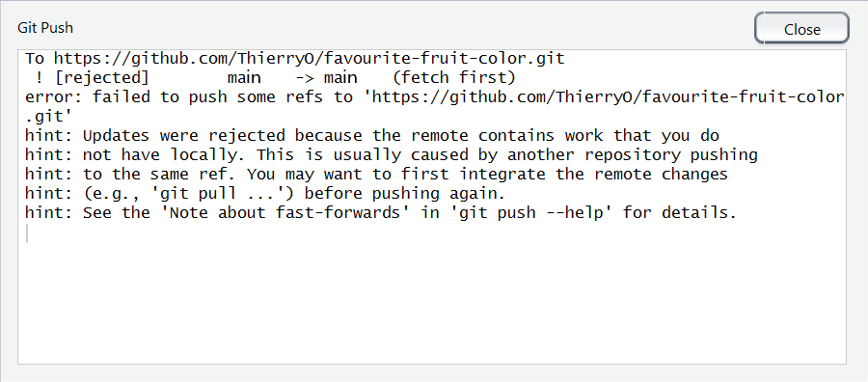Viewport: 868px width, 382px height.
Task: Click the quoted GitHub URL in error line
Action: (608, 97)
